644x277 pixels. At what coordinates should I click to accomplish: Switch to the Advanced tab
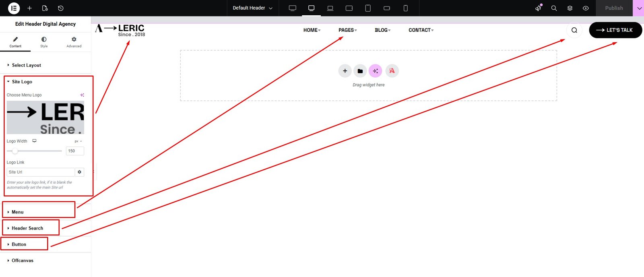tap(74, 42)
